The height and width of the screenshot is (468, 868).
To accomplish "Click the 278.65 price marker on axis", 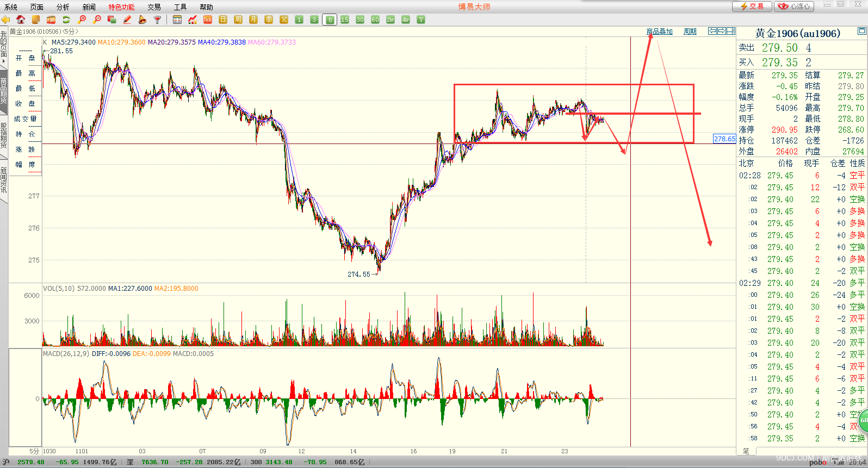I will click(724, 139).
